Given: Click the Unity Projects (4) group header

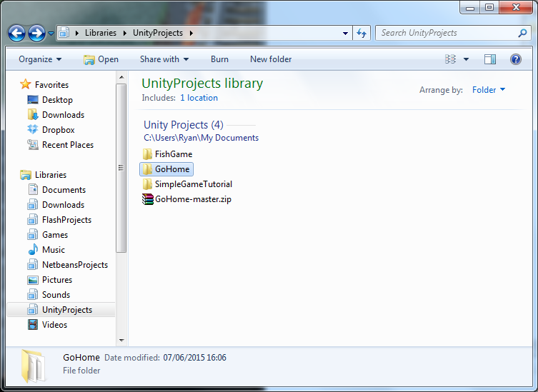Looking at the screenshot, I should (183, 125).
